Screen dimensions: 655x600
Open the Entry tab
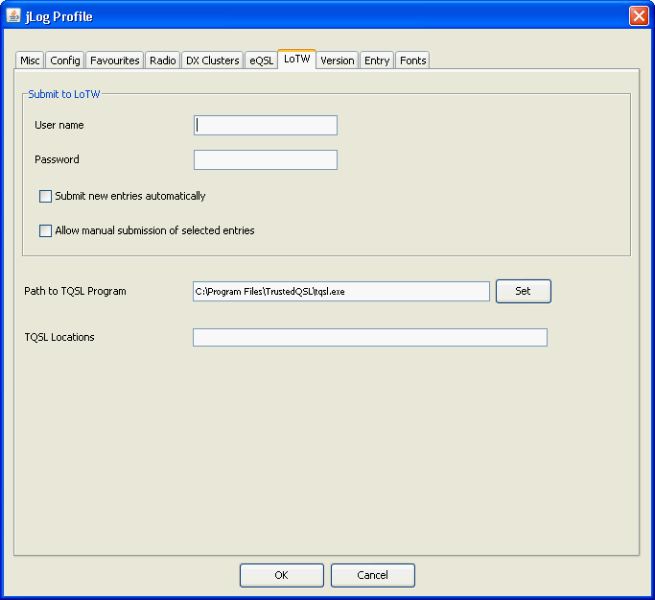pyautogui.click(x=377, y=61)
